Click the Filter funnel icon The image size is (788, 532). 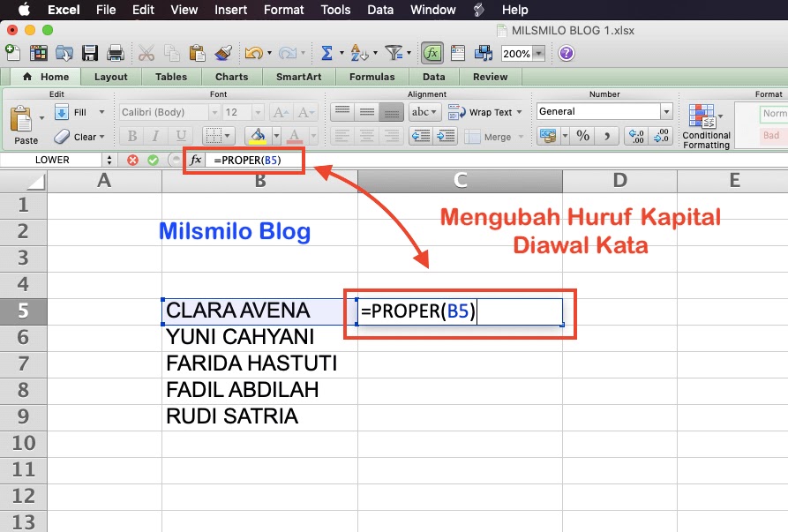(394, 53)
